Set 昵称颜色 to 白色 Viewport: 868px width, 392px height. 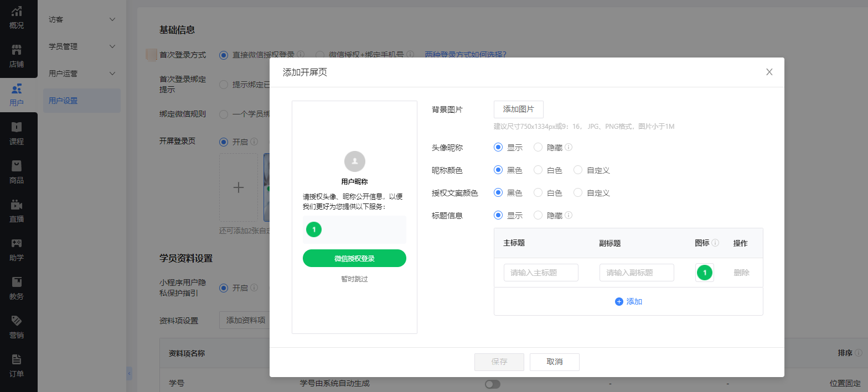pyautogui.click(x=538, y=170)
